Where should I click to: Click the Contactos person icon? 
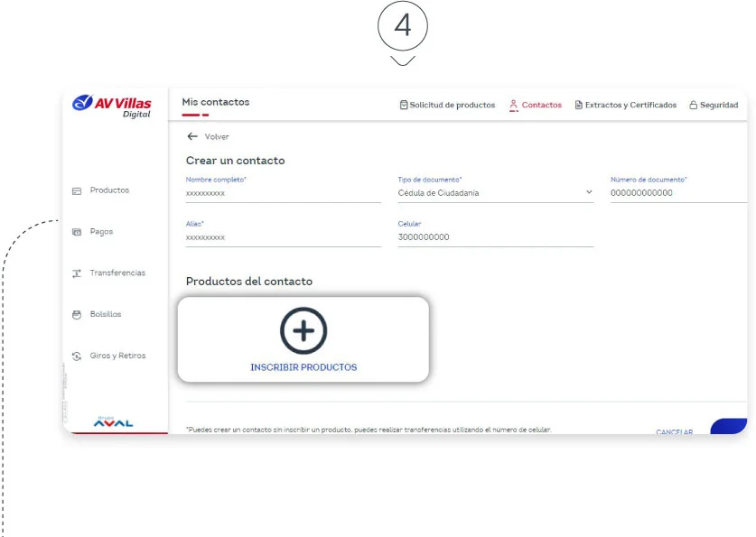coord(514,105)
